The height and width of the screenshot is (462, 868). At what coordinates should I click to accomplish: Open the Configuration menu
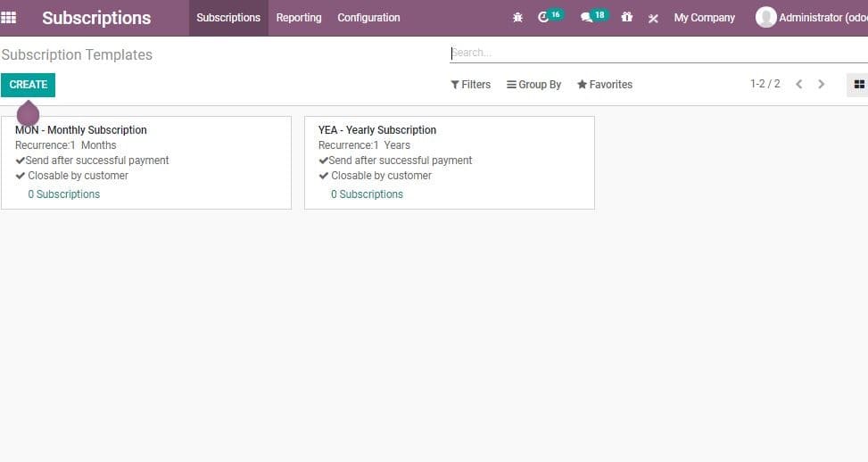click(368, 18)
